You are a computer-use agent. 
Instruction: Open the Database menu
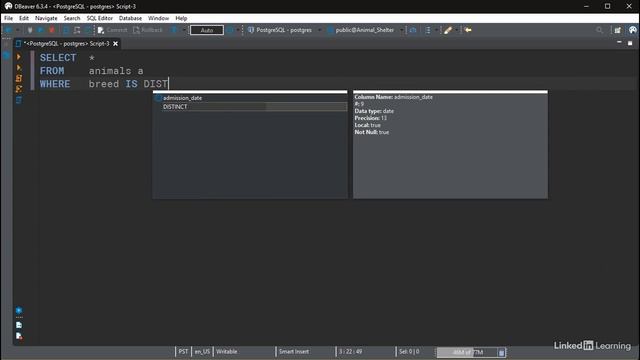coord(130,18)
